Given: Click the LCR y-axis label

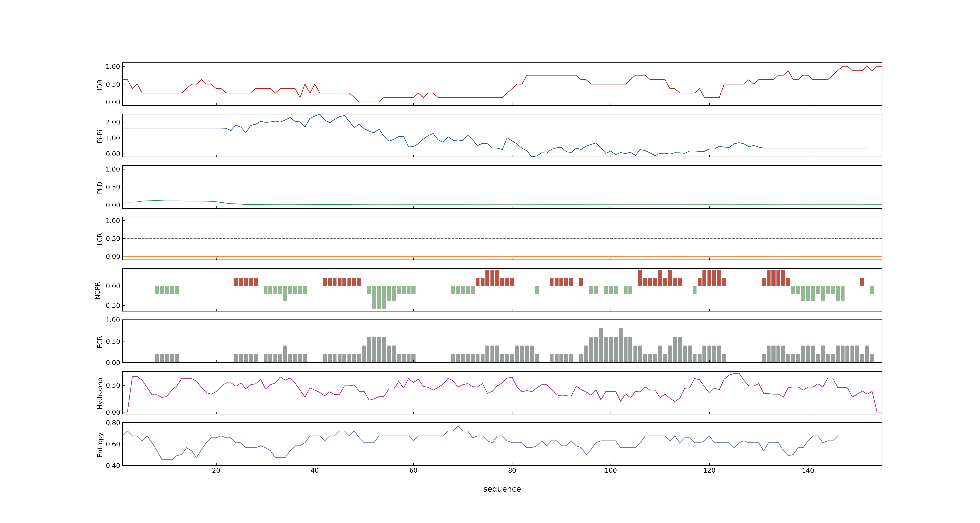Looking at the screenshot, I should click(100, 239).
